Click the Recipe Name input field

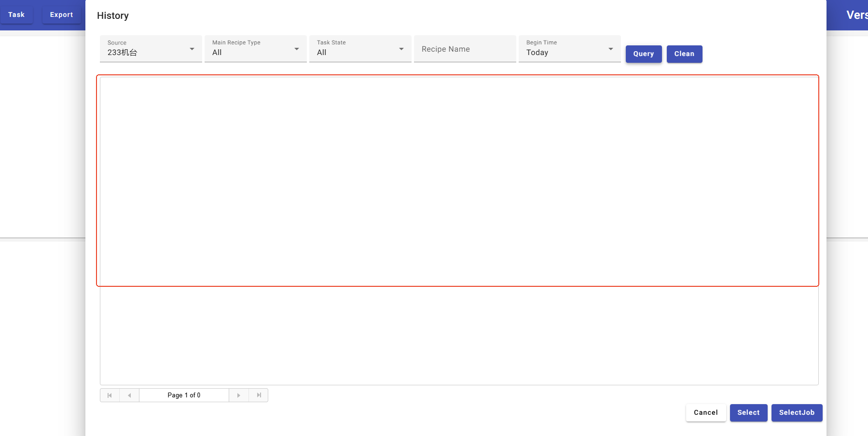coord(465,49)
